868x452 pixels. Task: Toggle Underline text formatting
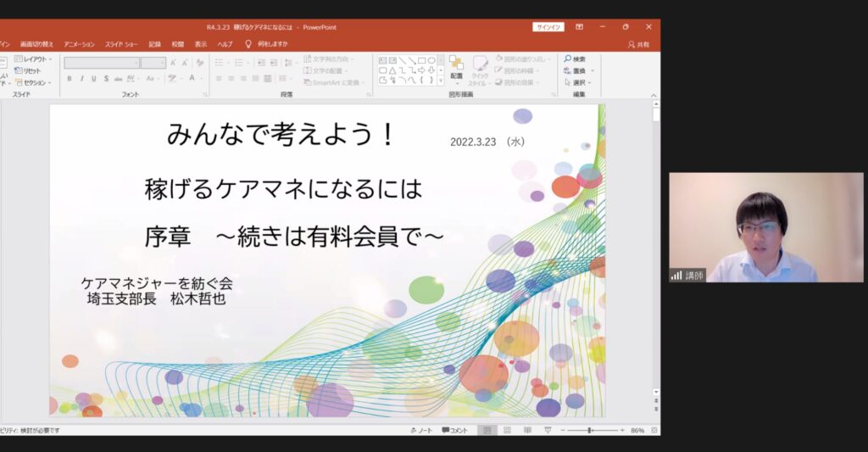(94, 79)
